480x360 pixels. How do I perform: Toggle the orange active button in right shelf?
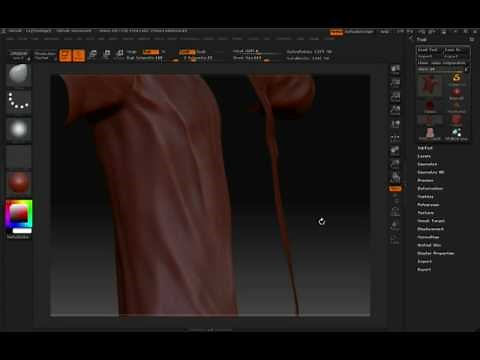(x=395, y=189)
